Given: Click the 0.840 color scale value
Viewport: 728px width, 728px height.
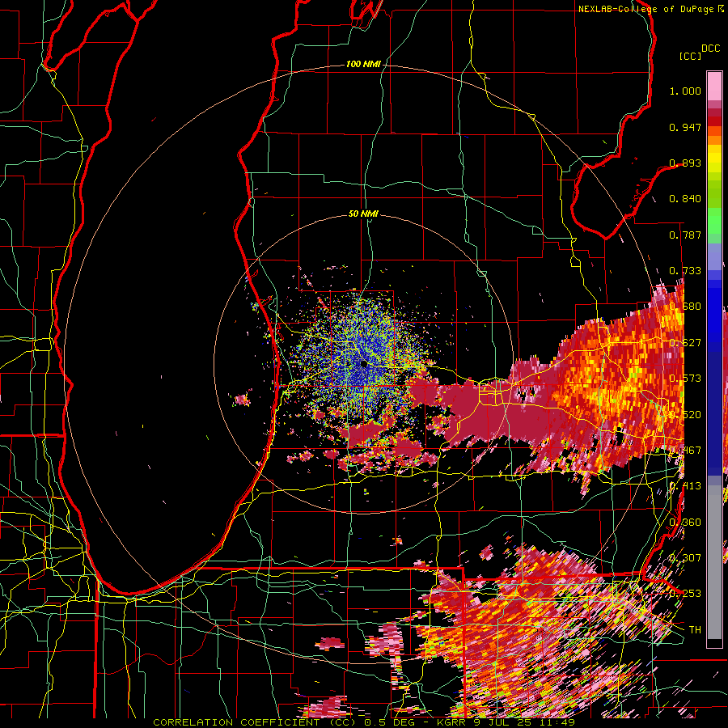Looking at the screenshot, I should point(685,199).
